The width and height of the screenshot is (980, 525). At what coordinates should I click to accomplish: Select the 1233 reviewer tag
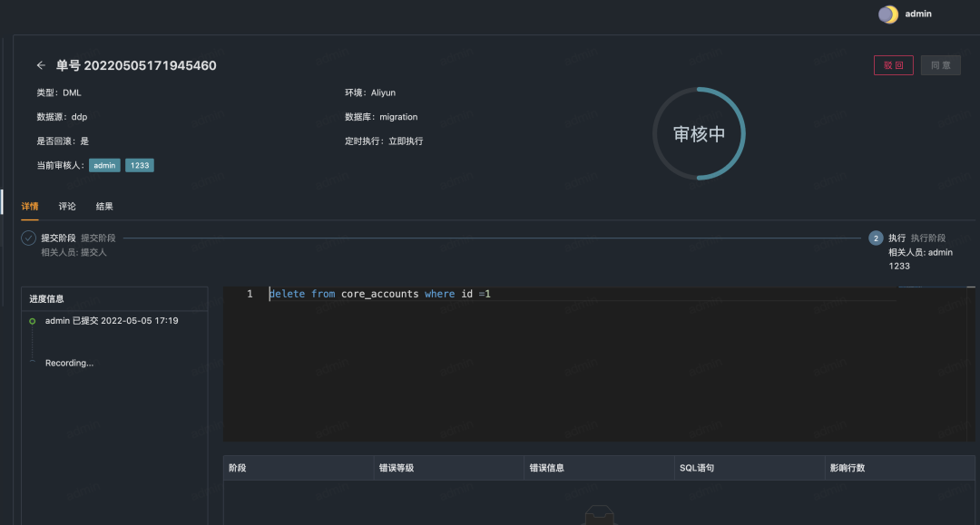tap(140, 165)
